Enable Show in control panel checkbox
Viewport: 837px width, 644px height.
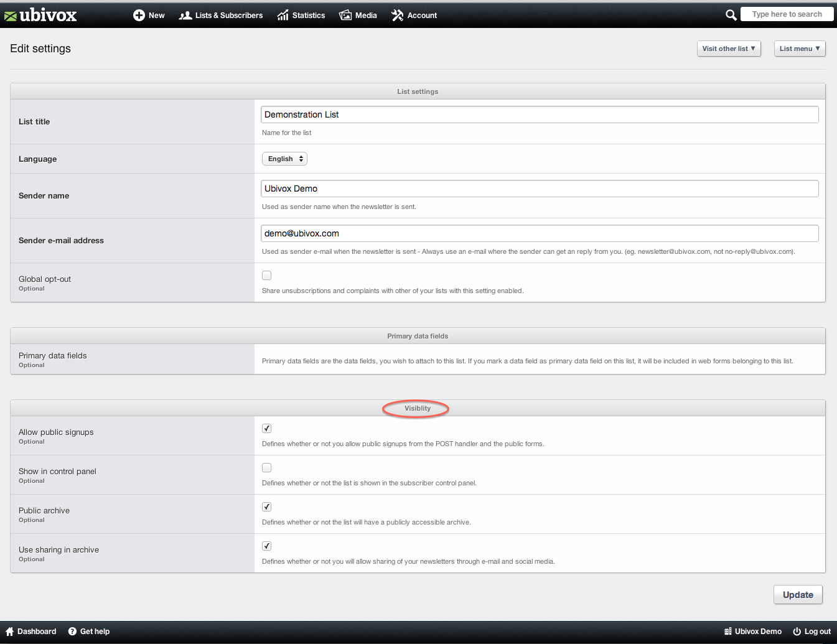[267, 467]
